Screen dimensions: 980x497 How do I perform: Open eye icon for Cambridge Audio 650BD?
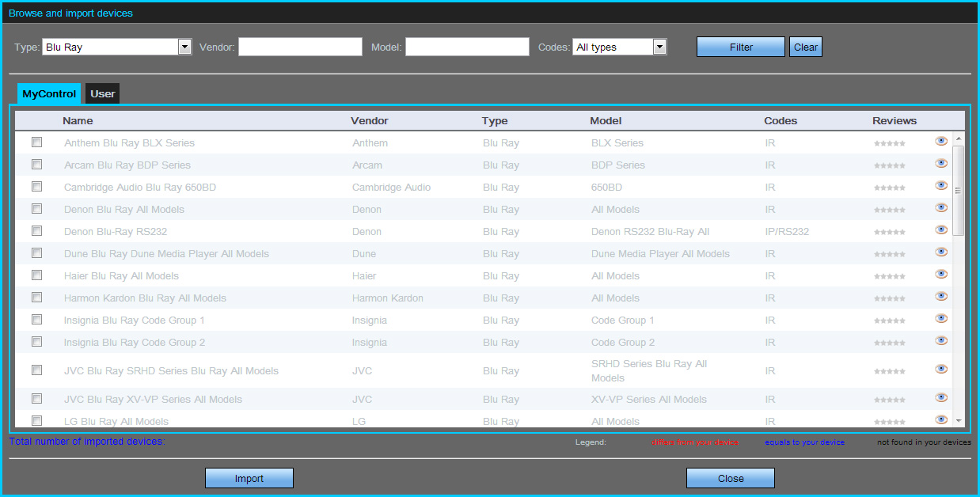[x=941, y=185]
